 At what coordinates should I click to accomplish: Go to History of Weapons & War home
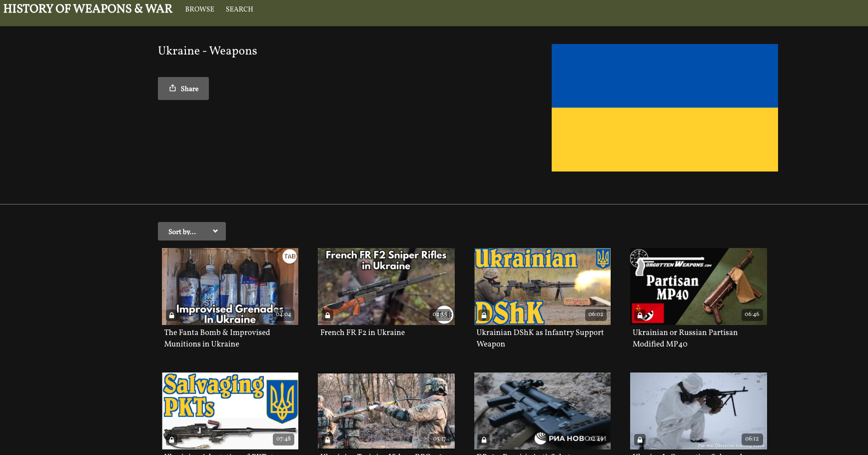[88, 9]
